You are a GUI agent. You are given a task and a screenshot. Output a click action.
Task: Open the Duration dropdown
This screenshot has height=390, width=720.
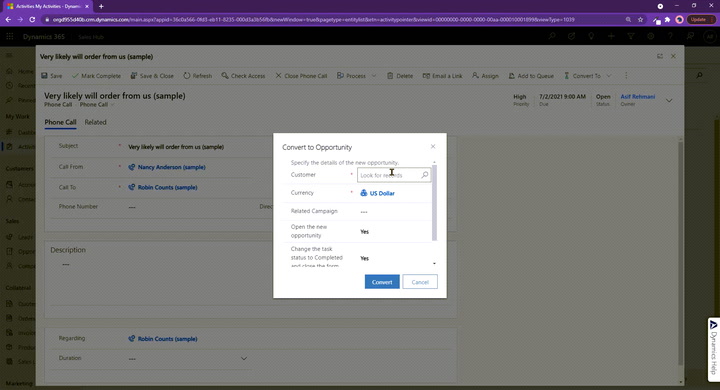coord(244,358)
